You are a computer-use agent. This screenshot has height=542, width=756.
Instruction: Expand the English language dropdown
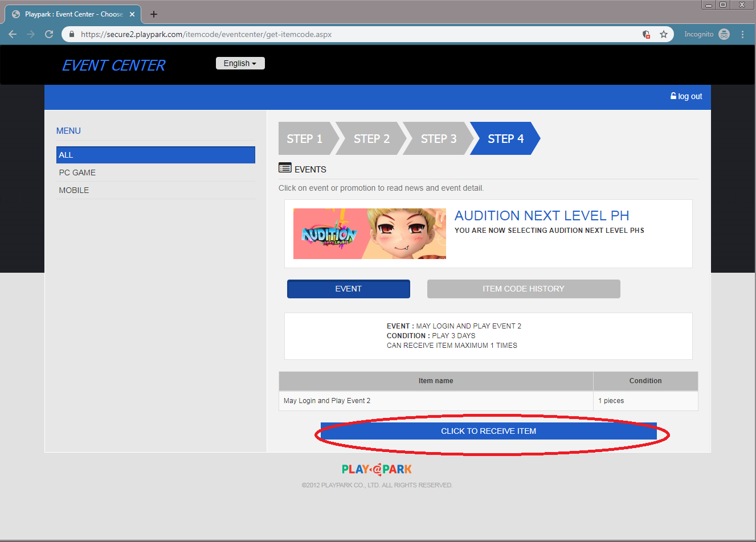pos(240,63)
